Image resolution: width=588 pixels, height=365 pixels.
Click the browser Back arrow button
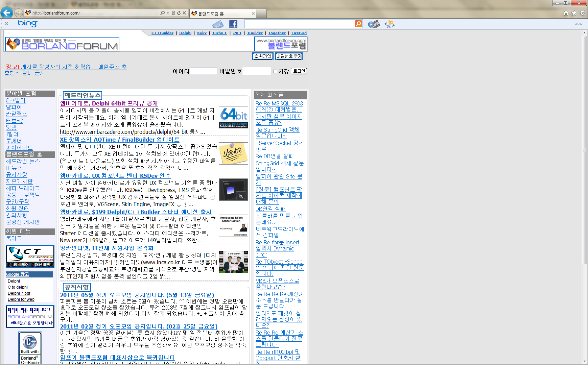click(7, 13)
